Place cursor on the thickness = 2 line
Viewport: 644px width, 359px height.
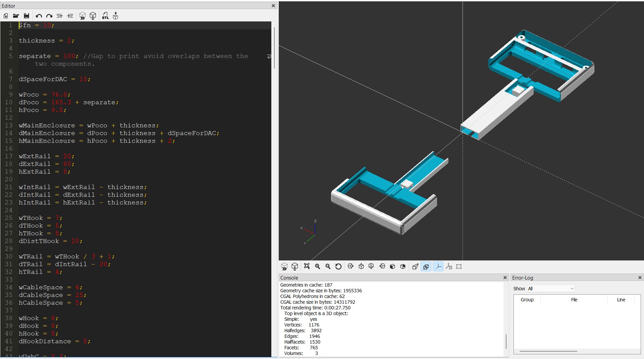[47, 41]
